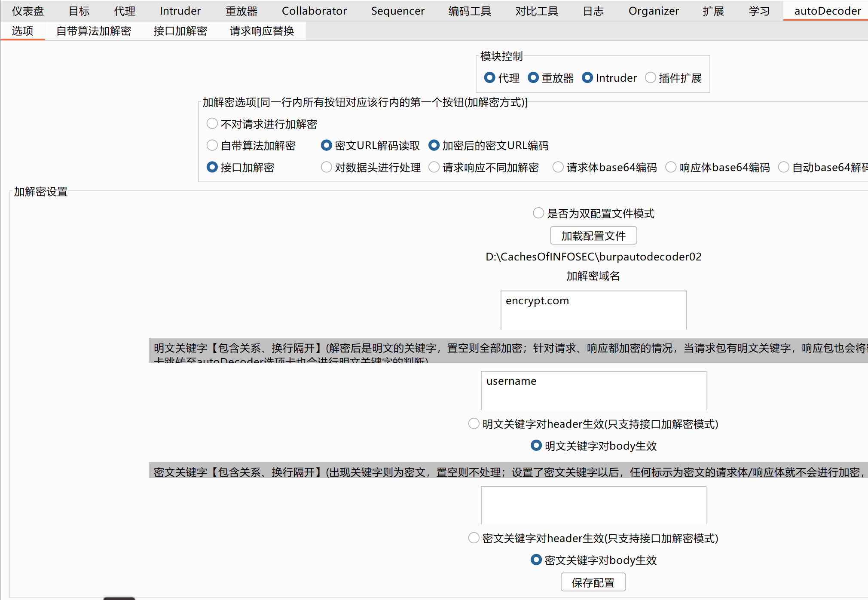Viewport: 868px width, 600px height.
Task: Select 密文关键字对header生效 option
Action: (x=474, y=538)
